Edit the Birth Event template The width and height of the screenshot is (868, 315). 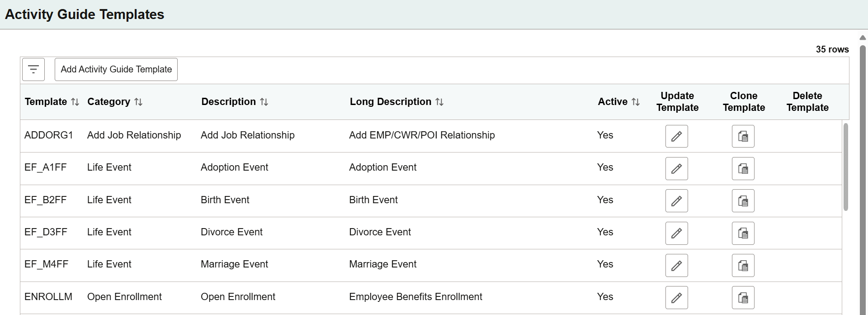[x=676, y=201]
